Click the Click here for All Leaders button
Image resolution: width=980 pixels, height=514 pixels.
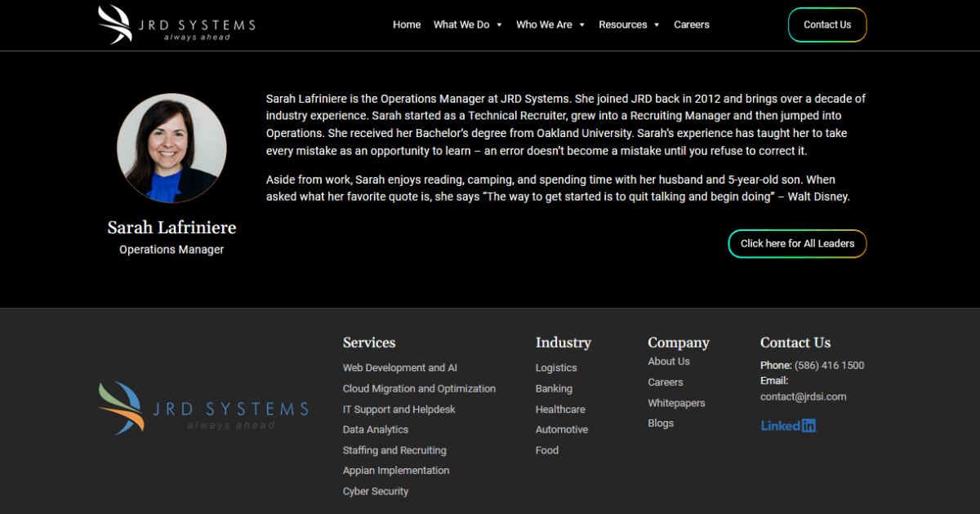coord(797,243)
